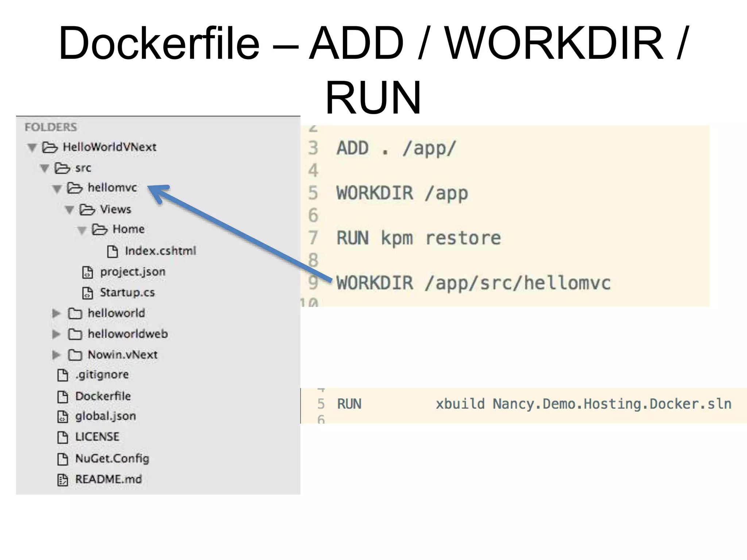Click the Dockerfile file icon
The height and width of the screenshot is (560, 747).
tap(63, 397)
